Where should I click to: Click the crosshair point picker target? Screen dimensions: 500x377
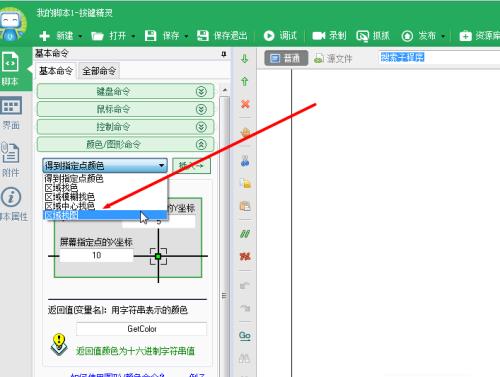158,256
